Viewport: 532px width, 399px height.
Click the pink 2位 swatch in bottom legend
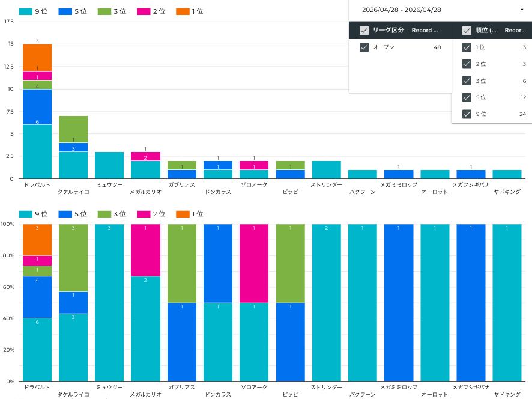point(144,214)
